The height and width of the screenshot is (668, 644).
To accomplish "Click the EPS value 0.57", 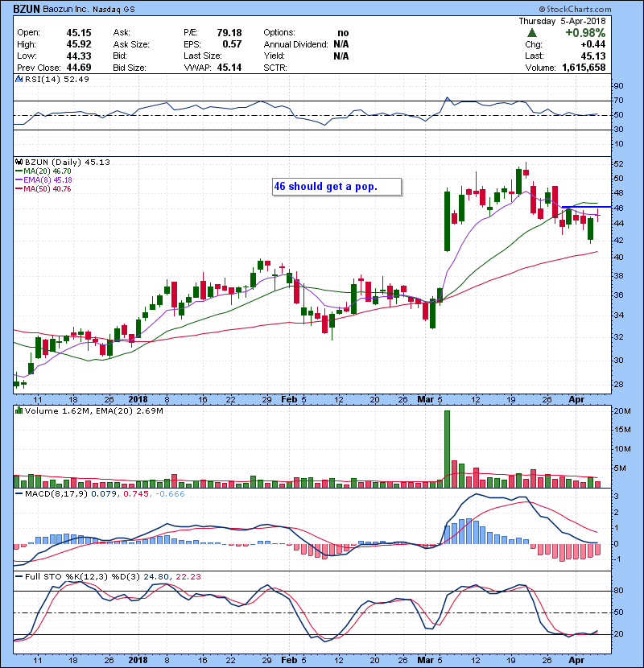I will (x=232, y=44).
